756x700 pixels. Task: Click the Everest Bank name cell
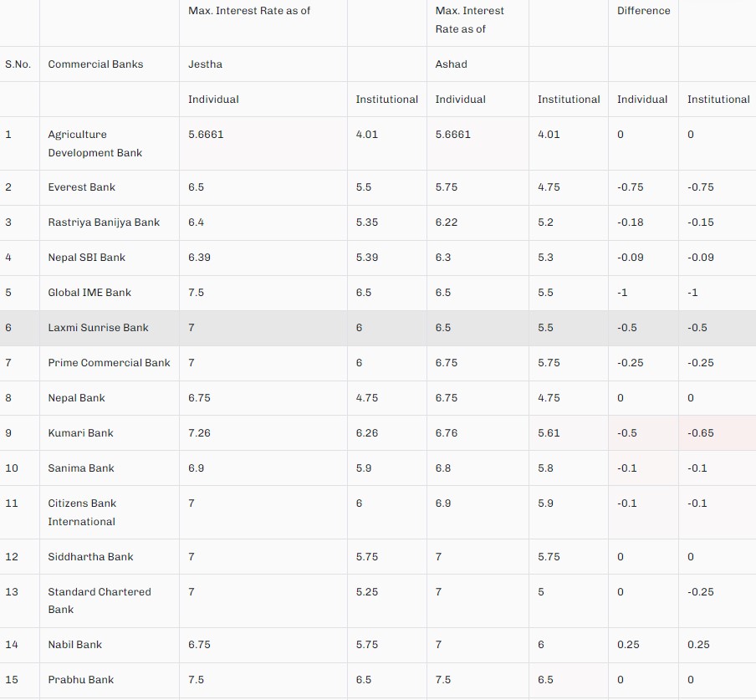(x=81, y=187)
